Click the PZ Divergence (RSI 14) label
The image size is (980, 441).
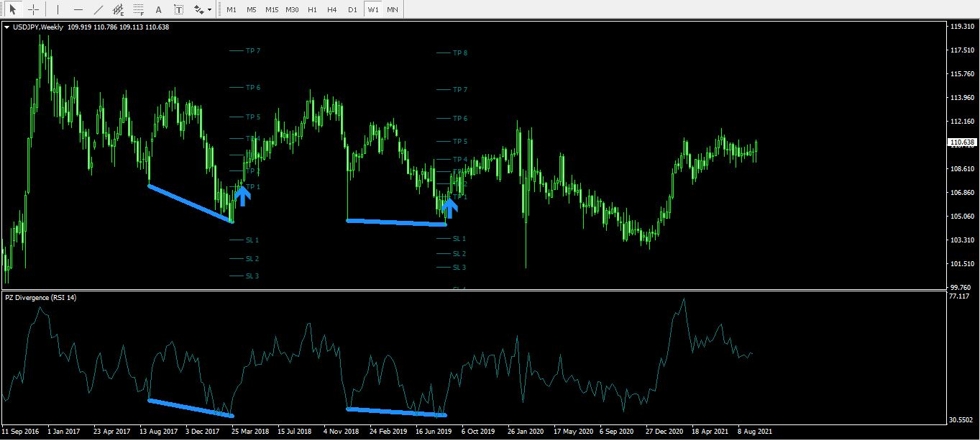pos(40,297)
